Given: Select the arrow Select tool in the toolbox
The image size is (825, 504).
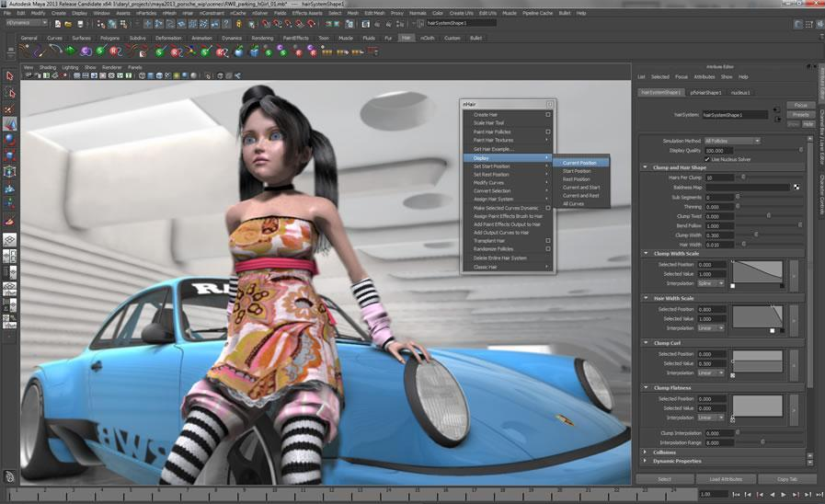Looking at the screenshot, I should coord(9,76).
